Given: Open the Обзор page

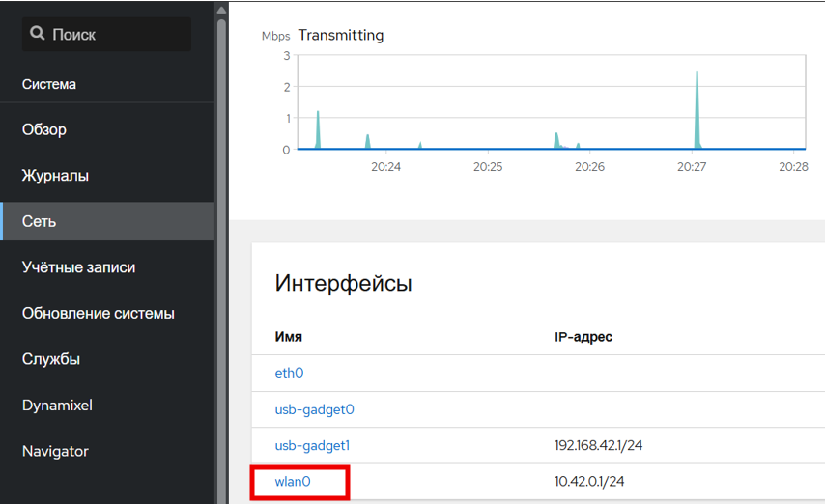Looking at the screenshot, I should [x=44, y=129].
